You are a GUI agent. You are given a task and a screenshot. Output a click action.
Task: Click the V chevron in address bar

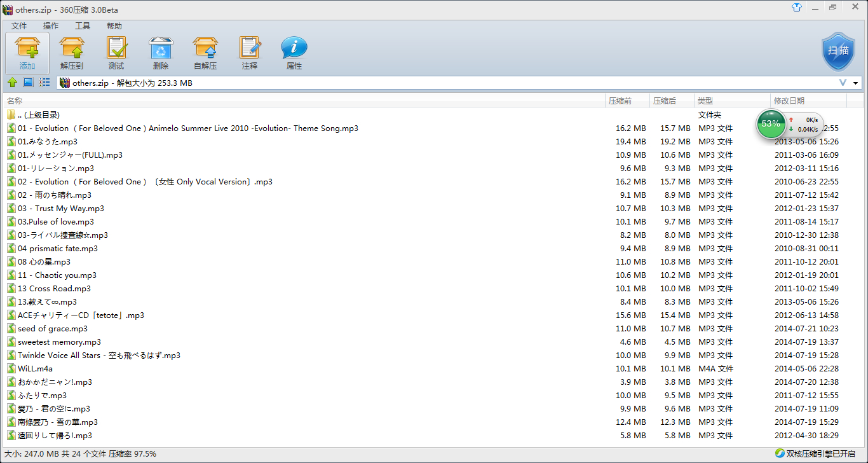(843, 83)
